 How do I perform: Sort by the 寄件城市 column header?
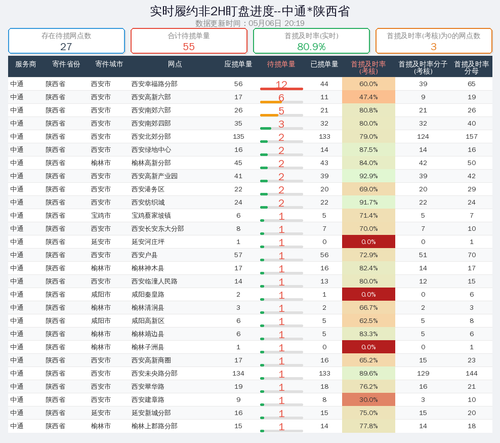109,64
